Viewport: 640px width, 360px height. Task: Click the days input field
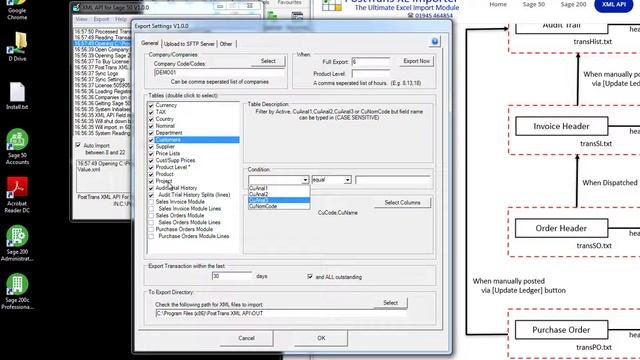tap(232, 276)
